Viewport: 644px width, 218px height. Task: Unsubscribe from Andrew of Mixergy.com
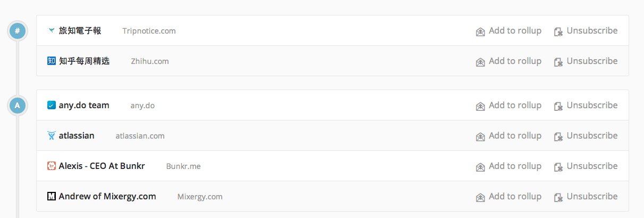pos(586,197)
